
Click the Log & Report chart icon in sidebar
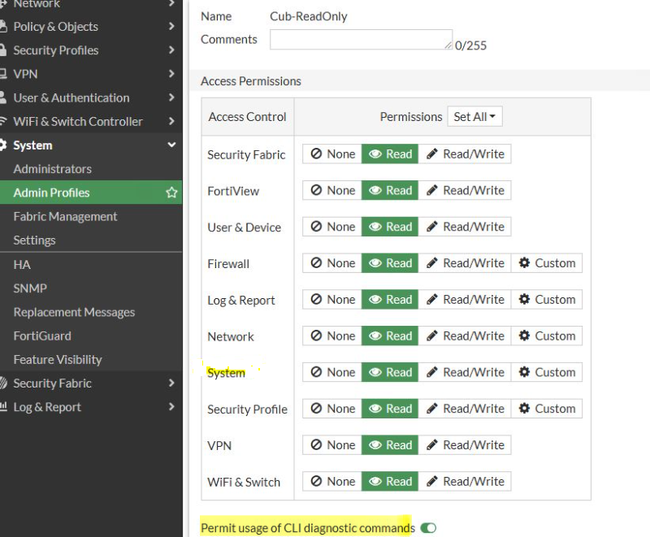click(6, 408)
